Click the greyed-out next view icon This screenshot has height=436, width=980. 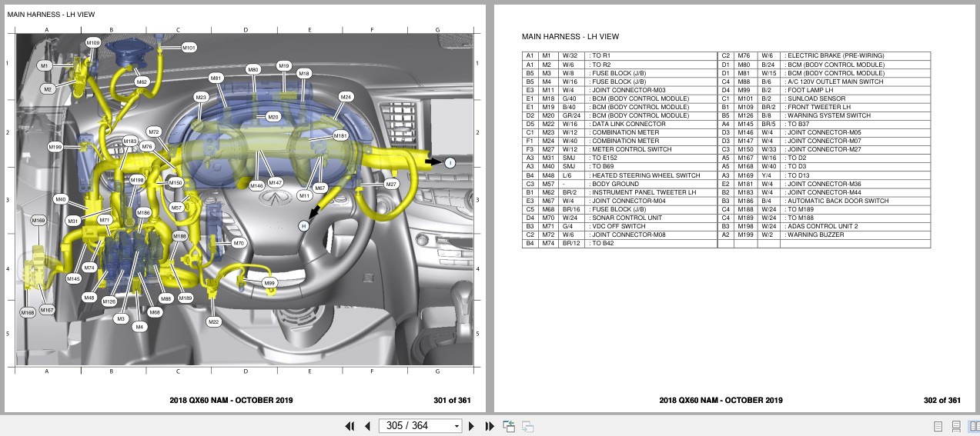pos(528,426)
